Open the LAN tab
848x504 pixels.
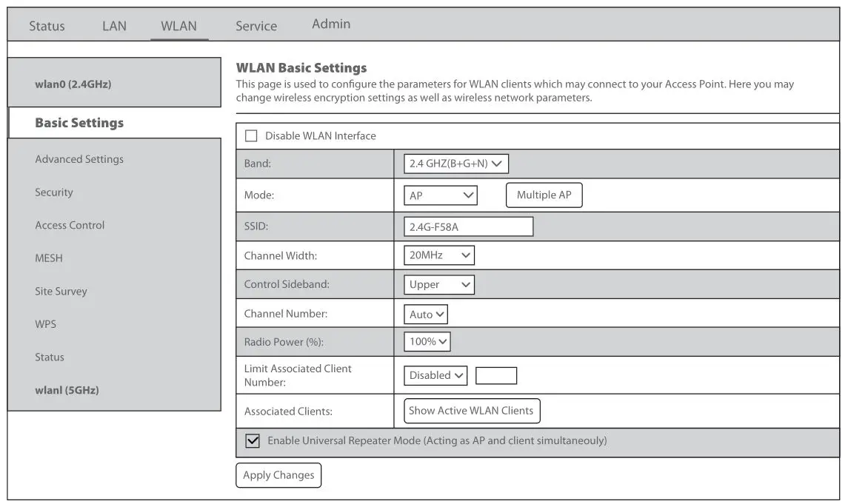click(114, 26)
